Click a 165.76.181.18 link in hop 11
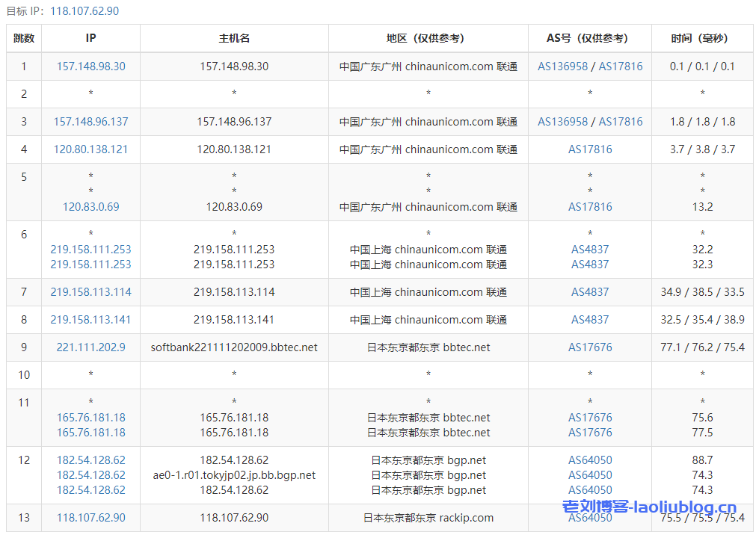 pyautogui.click(x=90, y=417)
